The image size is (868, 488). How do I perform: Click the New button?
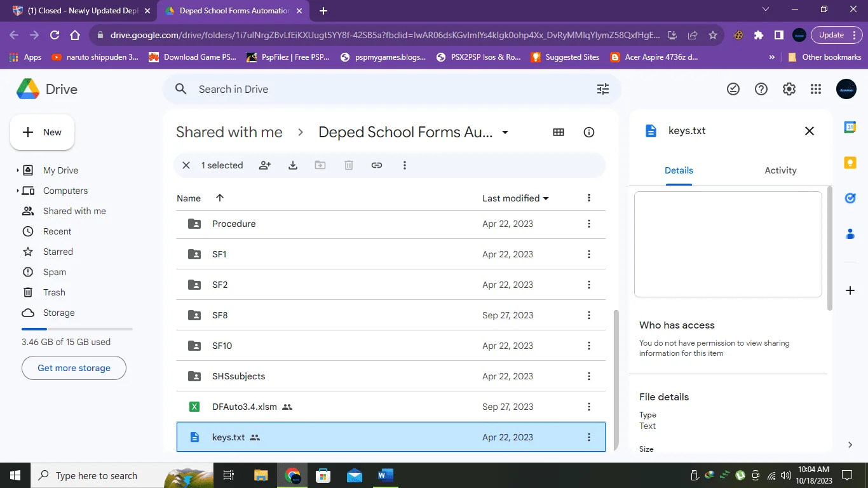click(x=42, y=132)
